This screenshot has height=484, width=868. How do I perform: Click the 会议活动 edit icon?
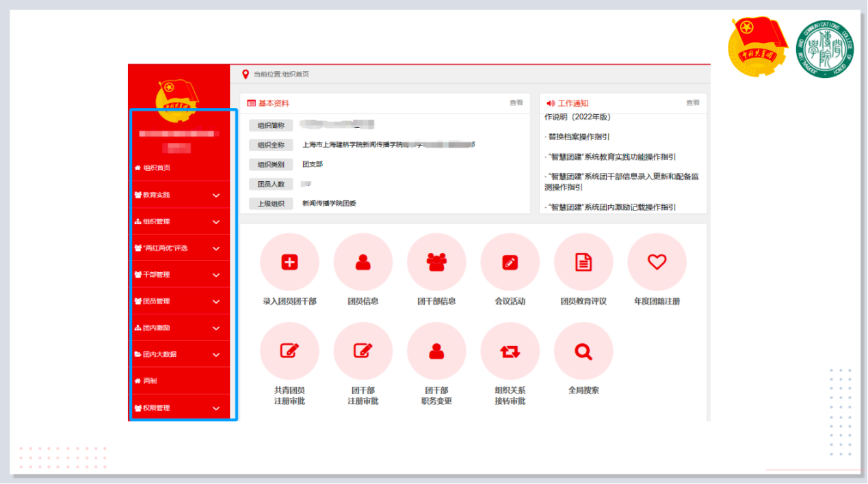tap(510, 263)
